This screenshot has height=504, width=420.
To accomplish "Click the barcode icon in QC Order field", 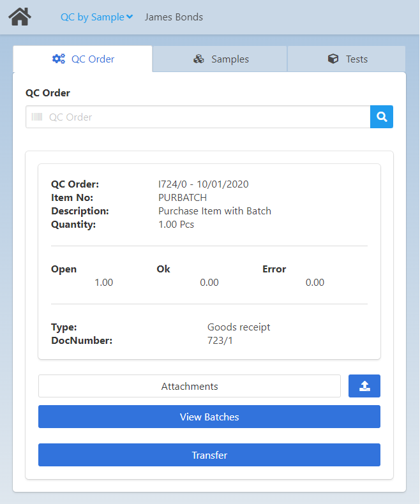I will (37, 117).
